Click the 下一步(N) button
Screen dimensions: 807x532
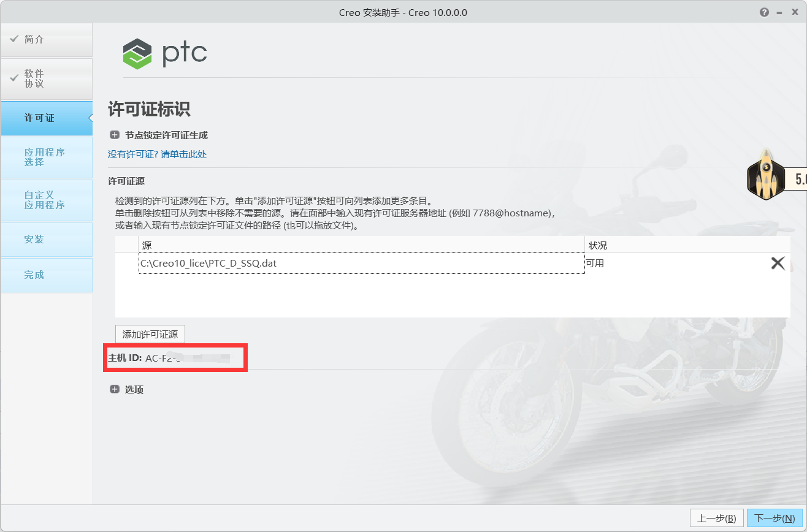click(x=774, y=519)
